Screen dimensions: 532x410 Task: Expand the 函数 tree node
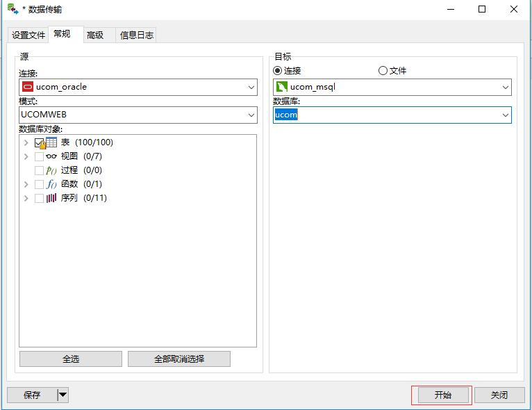click(26, 184)
